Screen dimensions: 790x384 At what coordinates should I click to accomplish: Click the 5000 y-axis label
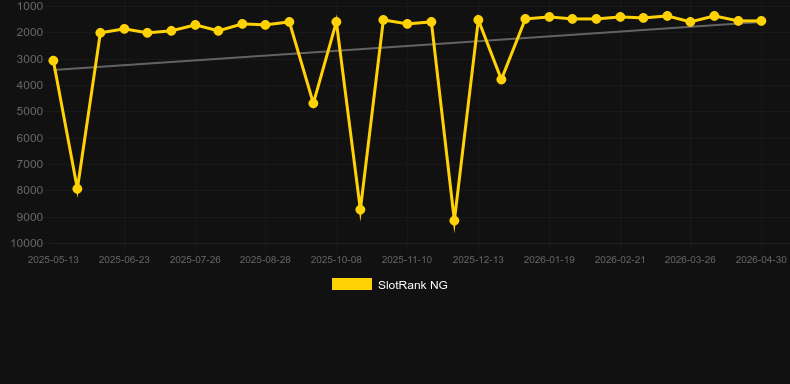30,112
